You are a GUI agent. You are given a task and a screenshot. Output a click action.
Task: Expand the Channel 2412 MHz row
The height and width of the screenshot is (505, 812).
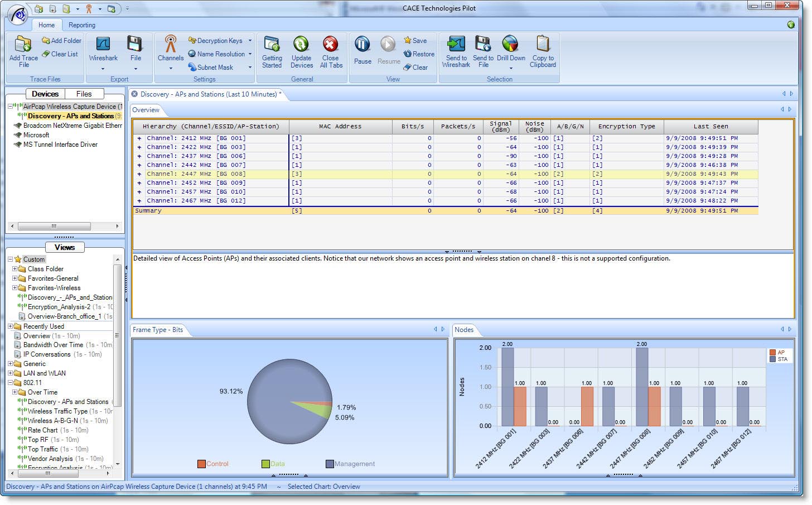[x=139, y=138]
